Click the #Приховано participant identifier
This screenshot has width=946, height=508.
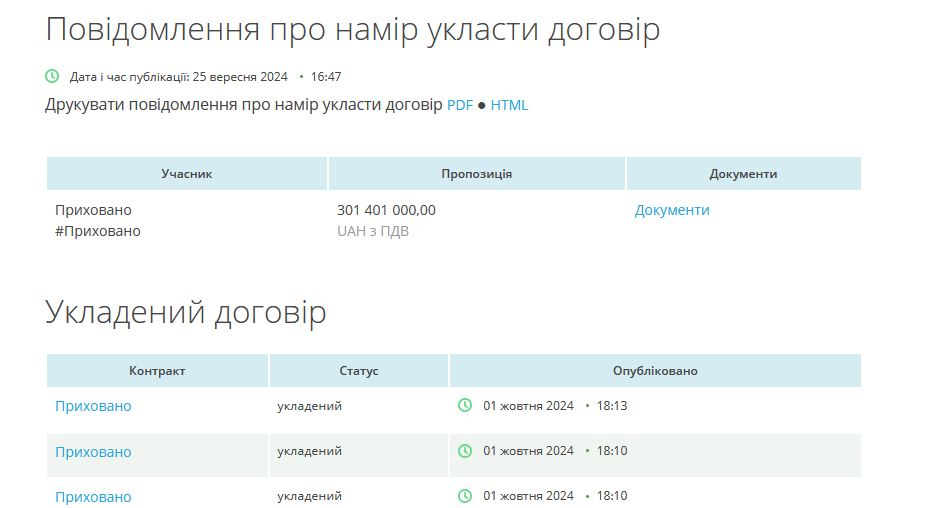[x=98, y=231]
